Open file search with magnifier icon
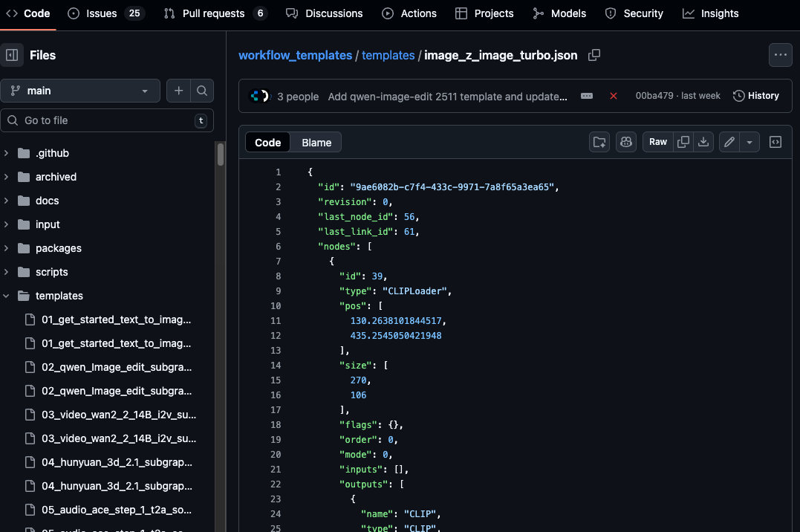The width and height of the screenshot is (800, 532). [201, 91]
